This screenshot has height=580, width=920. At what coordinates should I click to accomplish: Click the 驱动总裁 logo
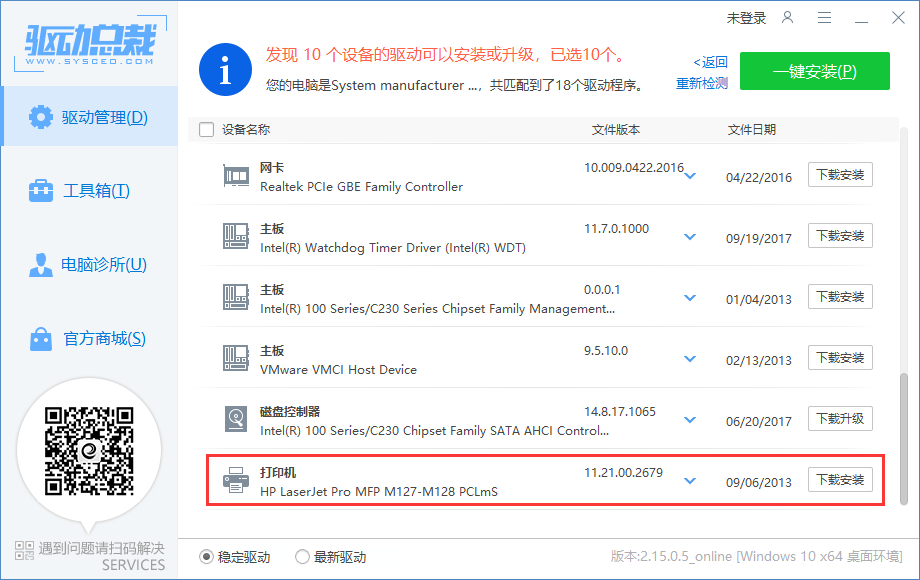point(90,43)
